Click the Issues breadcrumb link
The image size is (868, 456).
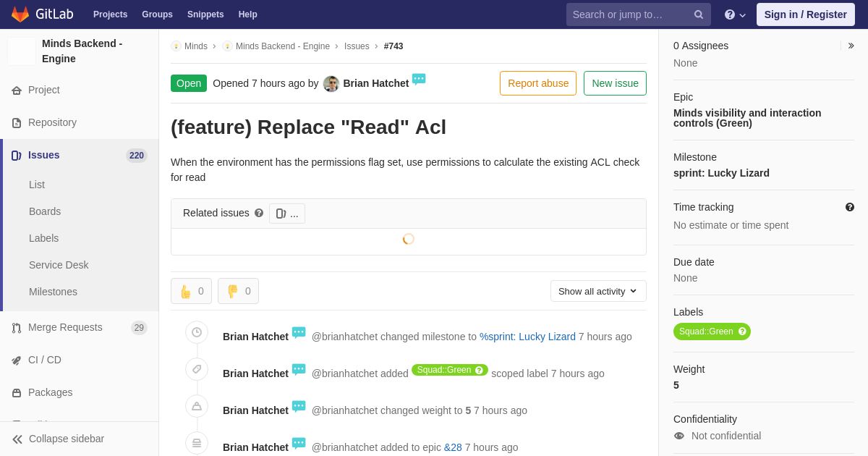point(357,46)
